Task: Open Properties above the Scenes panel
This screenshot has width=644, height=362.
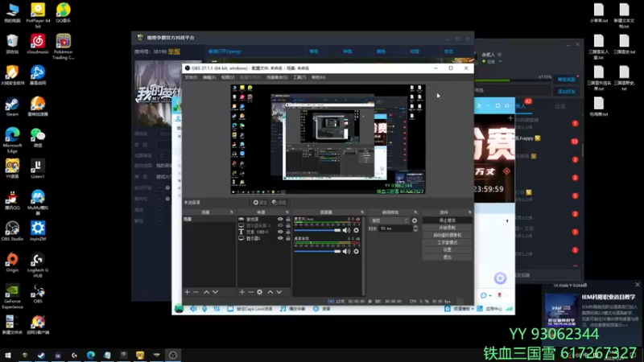Action: 260,203
